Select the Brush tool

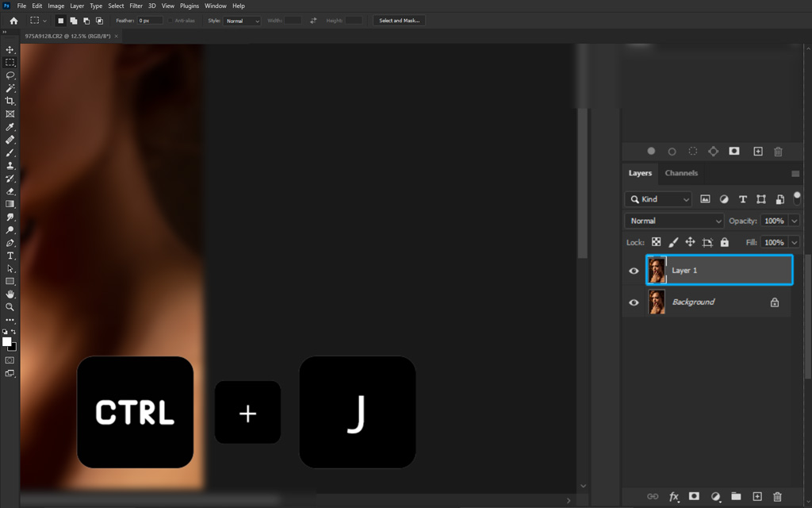point(10,153)
